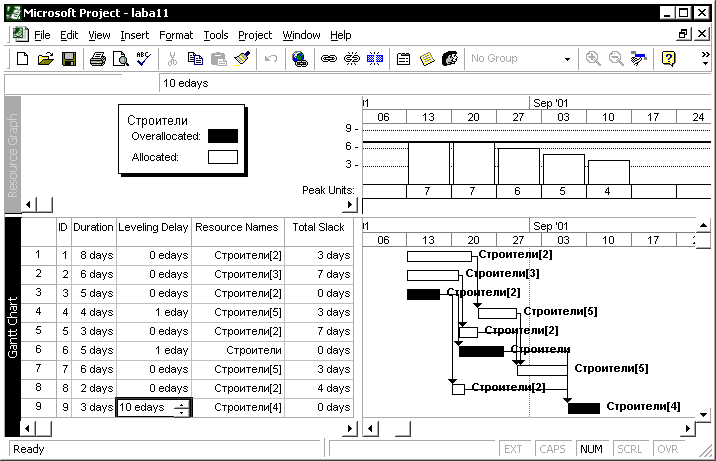Assign Resources with the face icon

pos(450,59)
